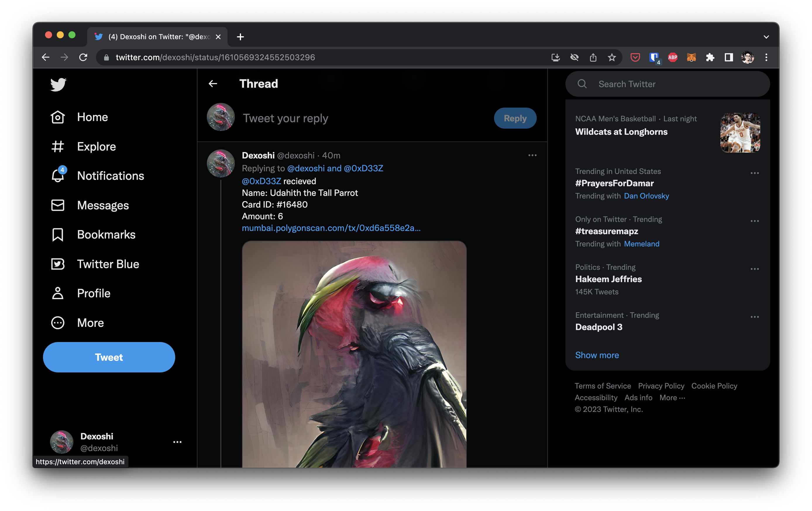Screen dimensions: 812x511
Task: Open options for Deadpool 3 trend
Action: point(754,317)
